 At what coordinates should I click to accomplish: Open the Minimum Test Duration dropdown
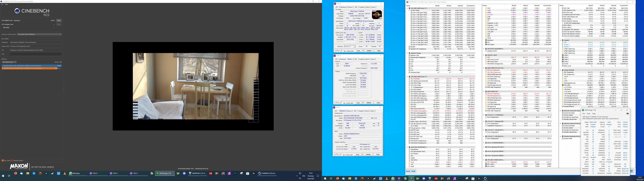pos(39,34)
